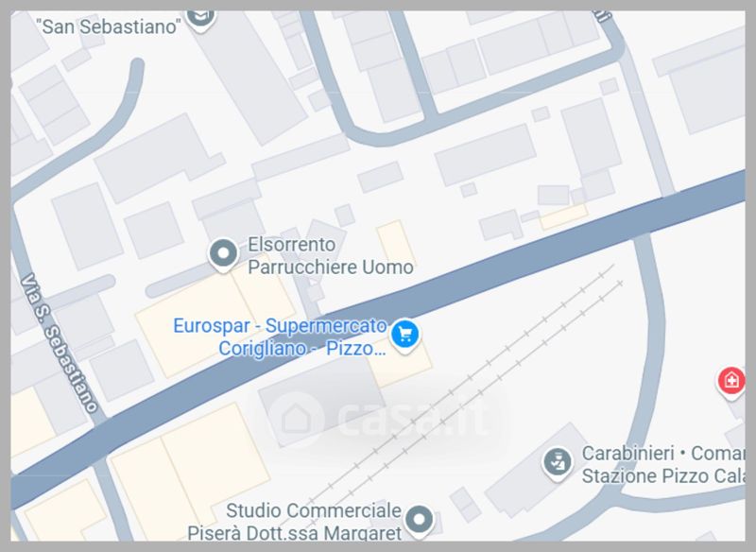Image resolution: width=756 pixels, height=552 pixels.
Task: Click the casa.it house logo watermark
Action: (x=298, y=420)
